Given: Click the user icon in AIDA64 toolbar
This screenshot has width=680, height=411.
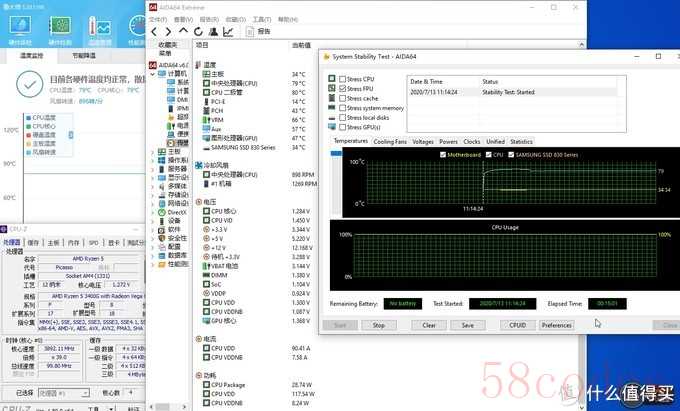Looking at the screenshot, I should (213, 31).
